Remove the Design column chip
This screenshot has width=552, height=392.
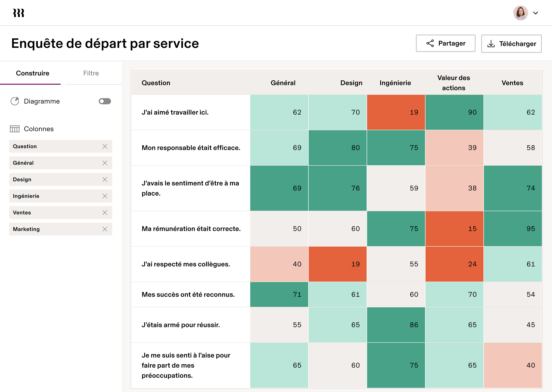click(105, 179)
